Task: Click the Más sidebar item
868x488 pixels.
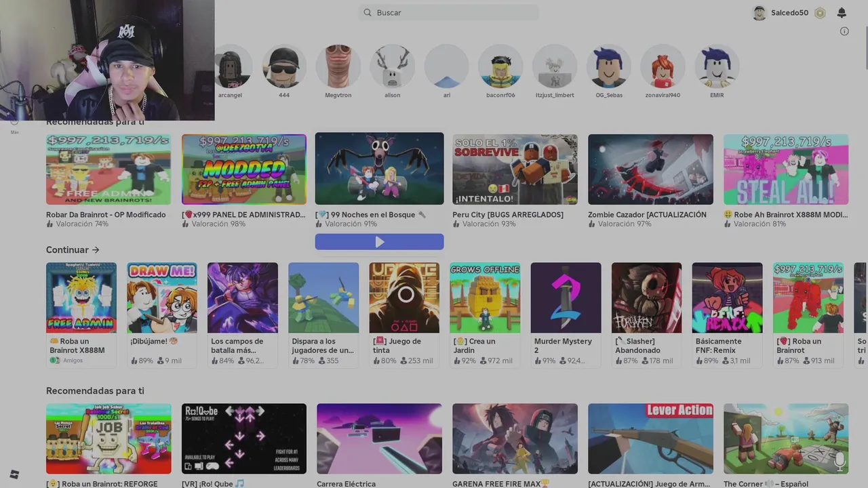Action: pos(14,127)
